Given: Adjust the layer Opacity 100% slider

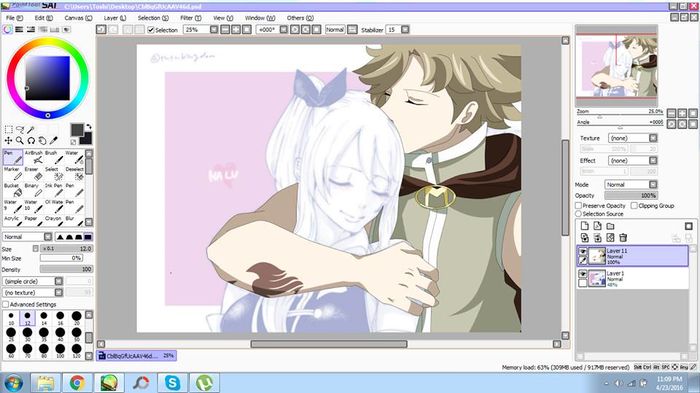Looking at the screenshot, I should click(x=630, y=196).
